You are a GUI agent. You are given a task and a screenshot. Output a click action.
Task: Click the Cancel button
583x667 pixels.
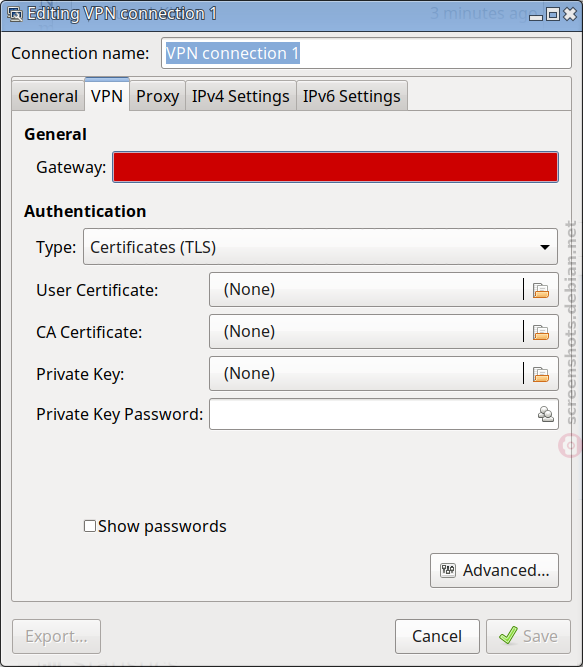(437, 636)
